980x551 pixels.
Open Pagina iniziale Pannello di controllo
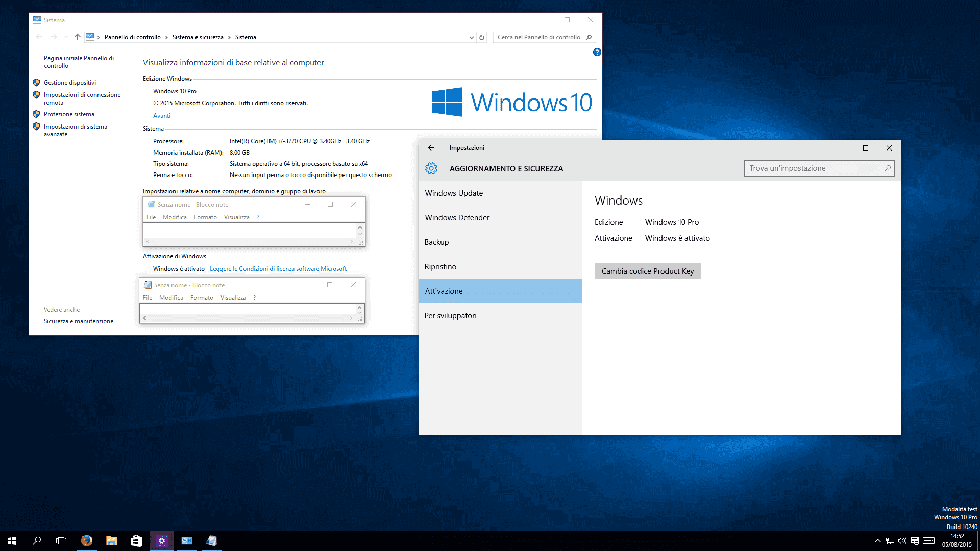point(79,62)
